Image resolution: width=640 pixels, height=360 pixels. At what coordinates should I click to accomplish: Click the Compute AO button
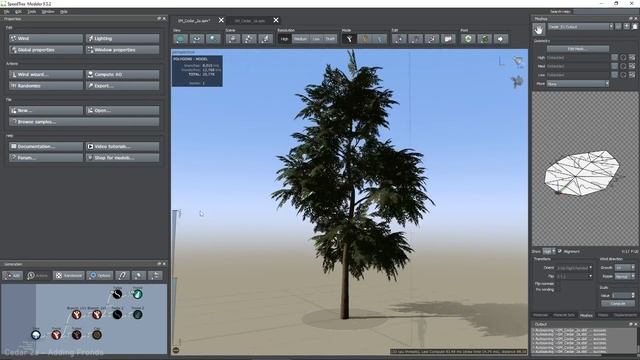pos(122,74)
